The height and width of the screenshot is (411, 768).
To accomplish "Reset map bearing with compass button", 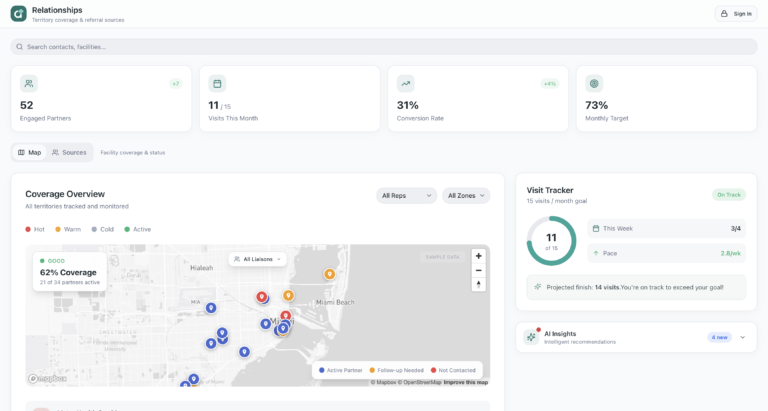I will pyautogui.click(x=479, y=285).
